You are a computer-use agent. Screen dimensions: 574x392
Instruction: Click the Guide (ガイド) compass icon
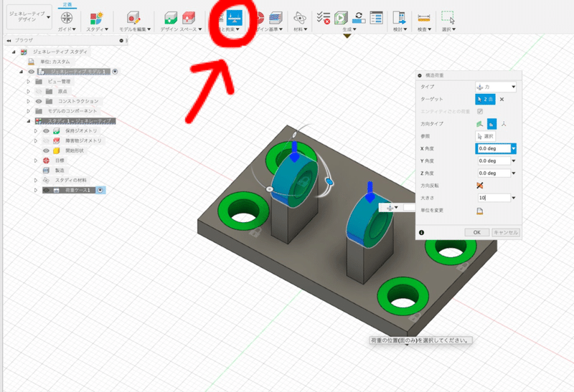click(67, 17)
